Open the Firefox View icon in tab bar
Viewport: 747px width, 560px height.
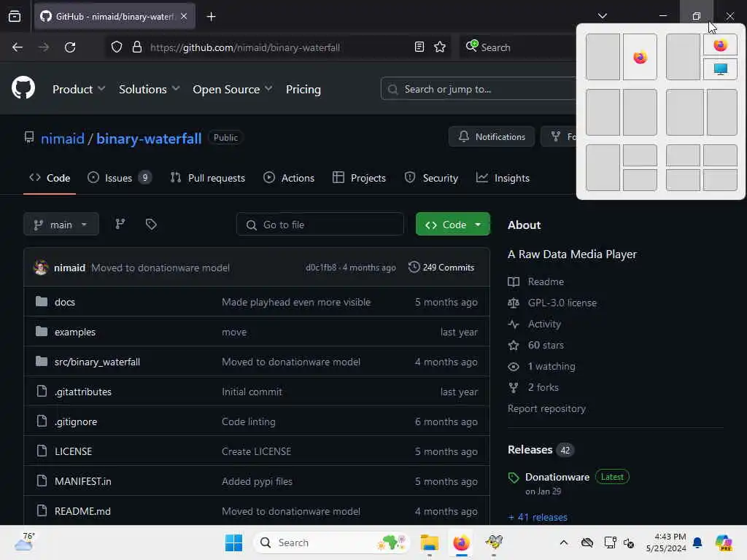pos(15,16)
